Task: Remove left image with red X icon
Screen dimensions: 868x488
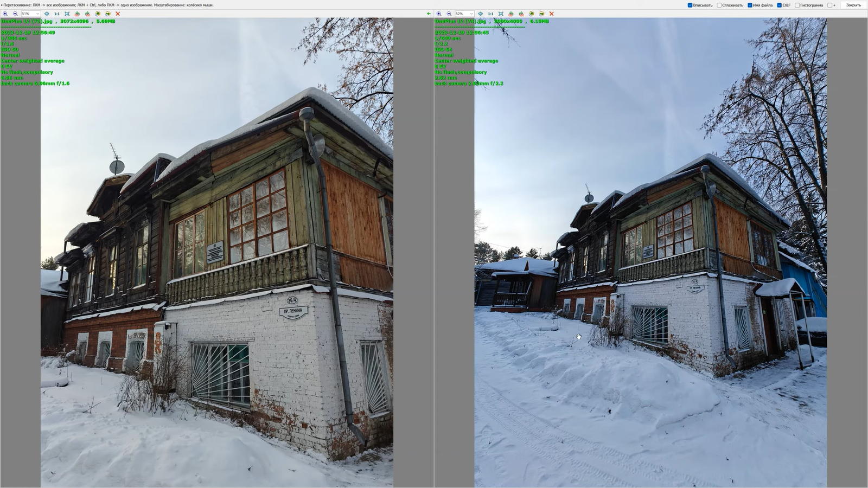Action: [x=118, y=14]
